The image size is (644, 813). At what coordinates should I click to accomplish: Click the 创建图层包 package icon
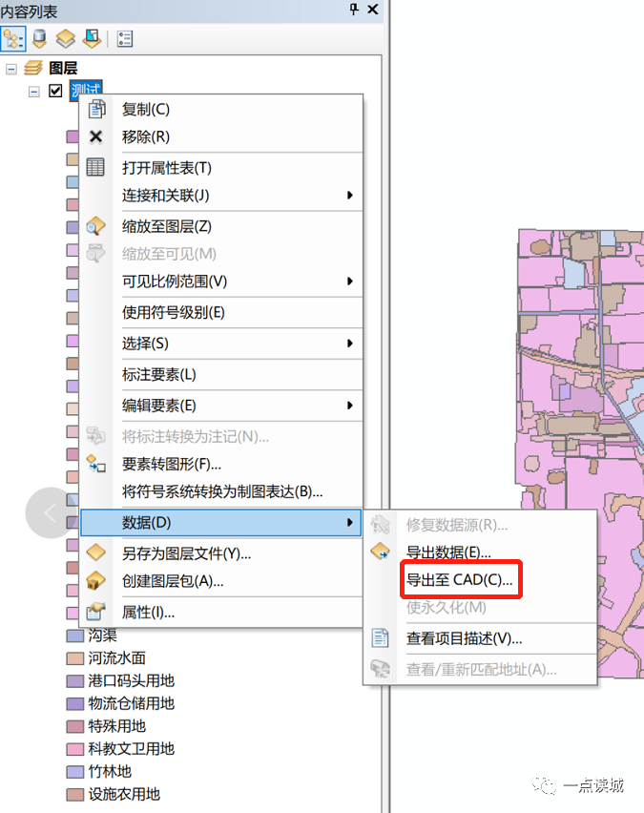(x=96, y=581)
